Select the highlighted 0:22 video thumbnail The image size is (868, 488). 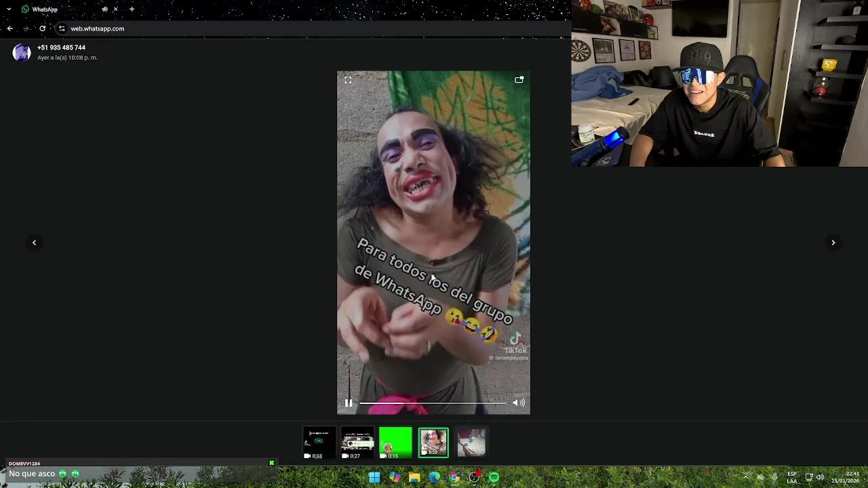coord(433,443)
